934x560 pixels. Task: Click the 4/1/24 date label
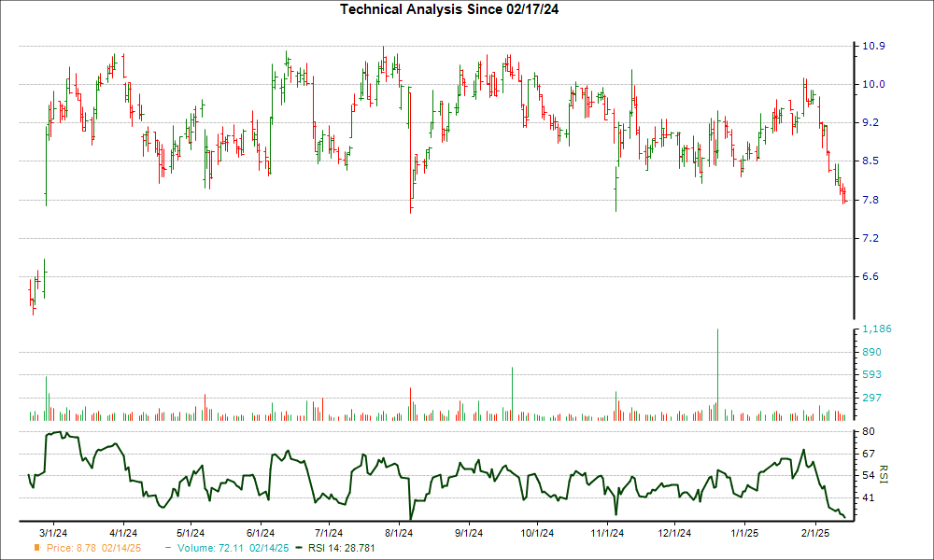(x=122, y=533)
